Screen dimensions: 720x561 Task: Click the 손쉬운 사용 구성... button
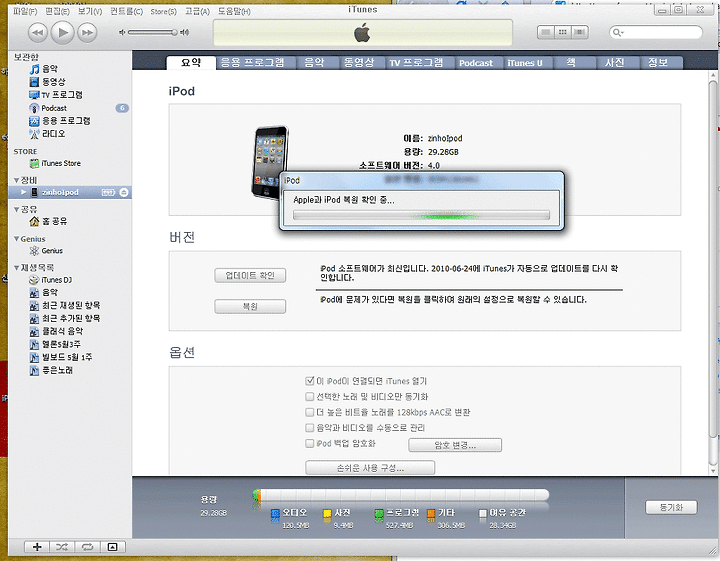point(370,468)
